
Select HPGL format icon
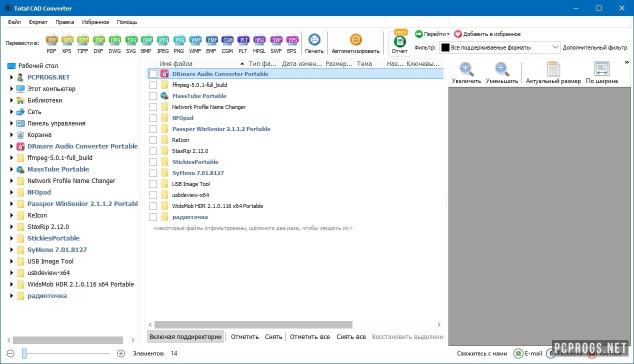[259, 44]
